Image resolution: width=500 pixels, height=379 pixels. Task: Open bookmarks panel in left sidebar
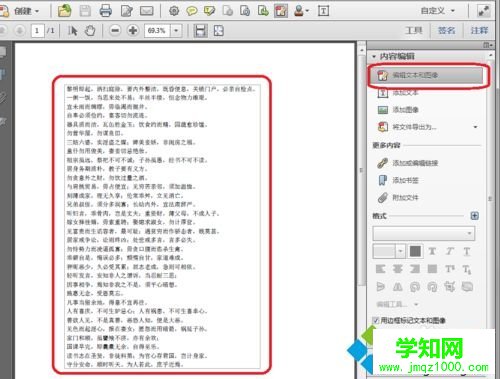pyautogui.click(x=4, y=74)
